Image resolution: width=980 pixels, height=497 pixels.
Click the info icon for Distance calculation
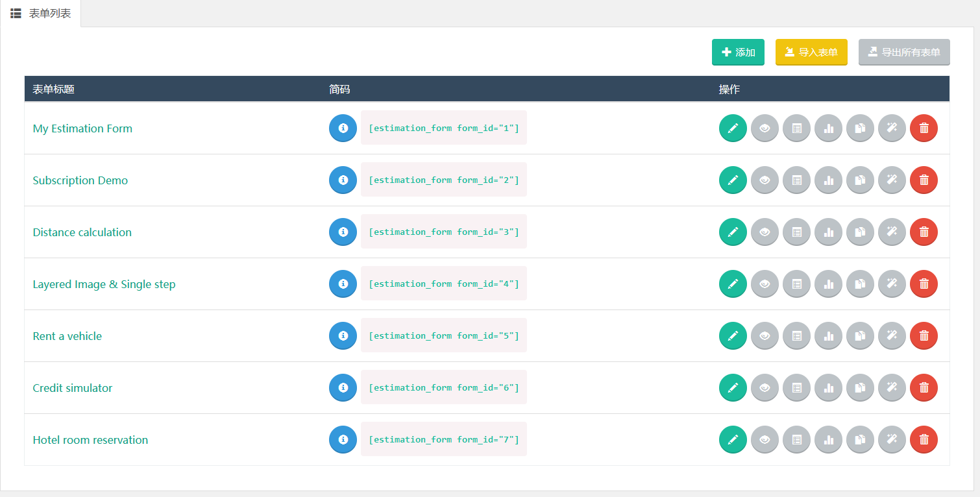point(343,232)
